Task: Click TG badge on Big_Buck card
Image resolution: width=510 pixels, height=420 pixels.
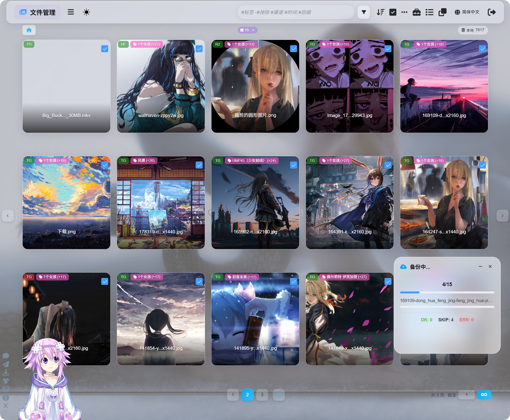Action: [29, 44]
